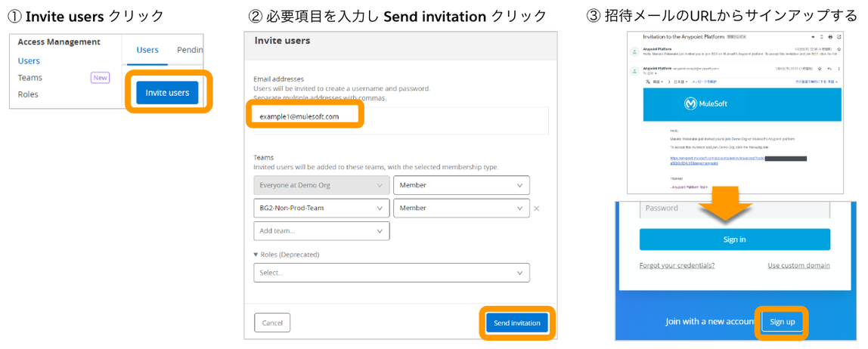
Task: Click the New badge next to Teams
Action: click(100, 78)
